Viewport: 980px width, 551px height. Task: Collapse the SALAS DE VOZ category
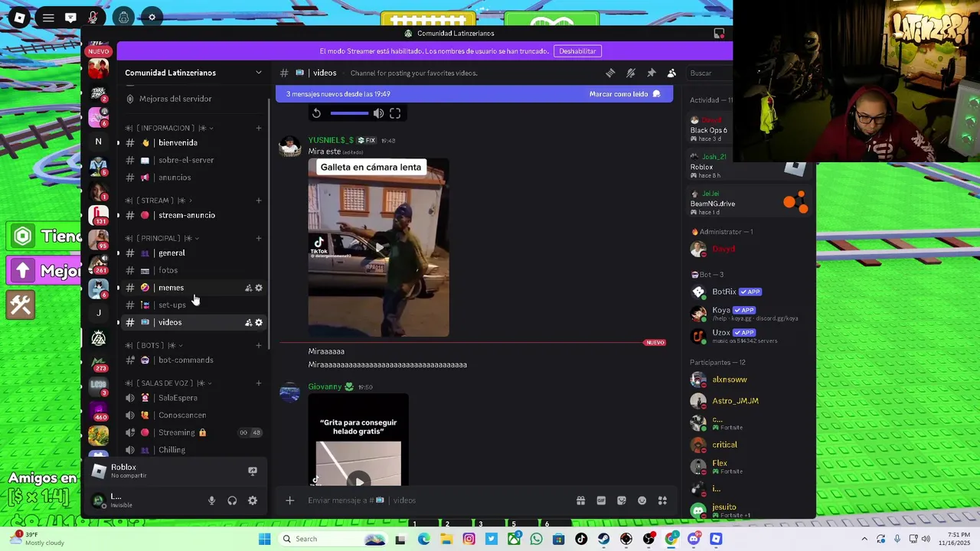[168, 383]
